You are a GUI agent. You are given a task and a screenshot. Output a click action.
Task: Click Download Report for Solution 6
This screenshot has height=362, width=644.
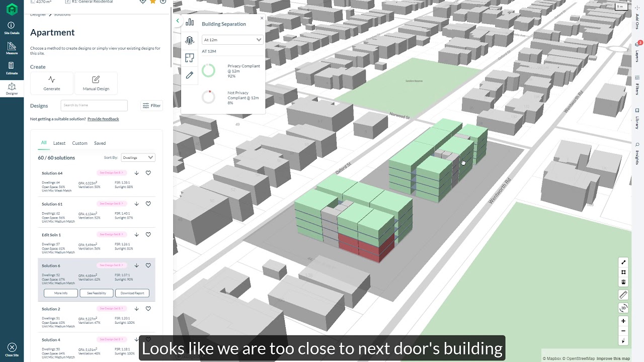pos(132,293)
